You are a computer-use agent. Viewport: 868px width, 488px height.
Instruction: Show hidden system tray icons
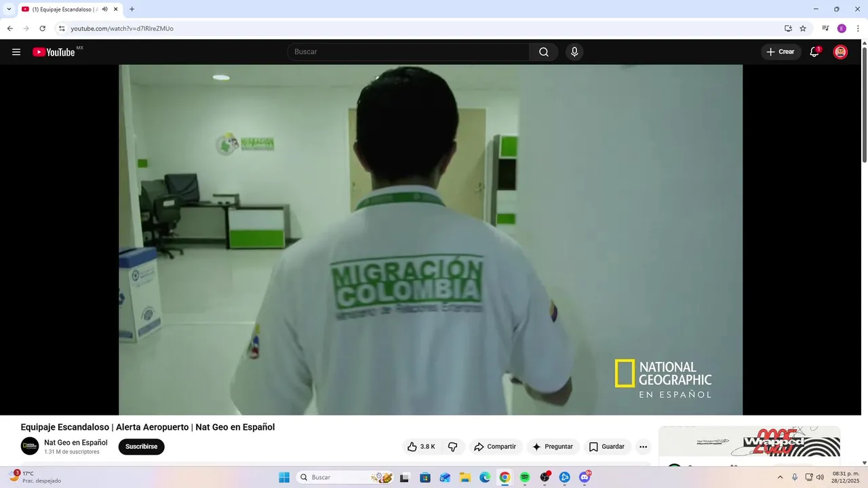click(780, 477)
